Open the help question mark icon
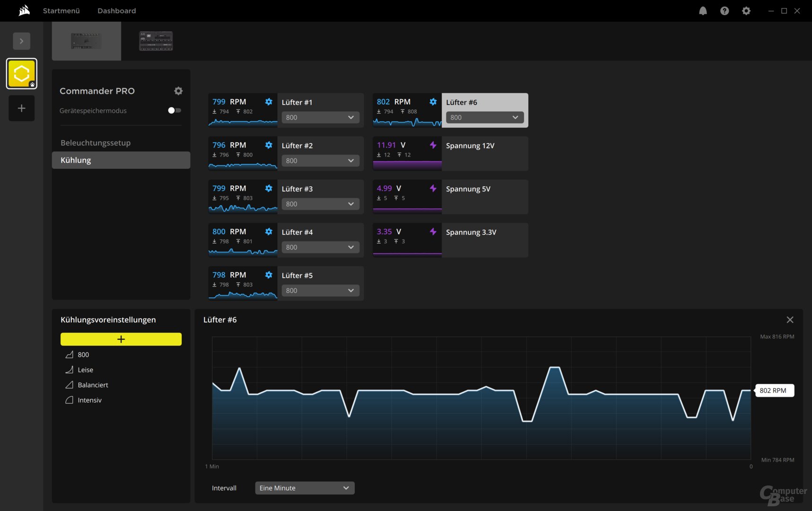This screenshot has width=812, height=511. point(725,11)
